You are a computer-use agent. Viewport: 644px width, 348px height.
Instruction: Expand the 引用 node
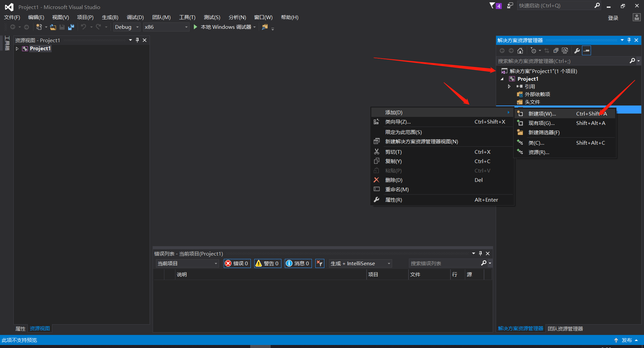[509, 86]
